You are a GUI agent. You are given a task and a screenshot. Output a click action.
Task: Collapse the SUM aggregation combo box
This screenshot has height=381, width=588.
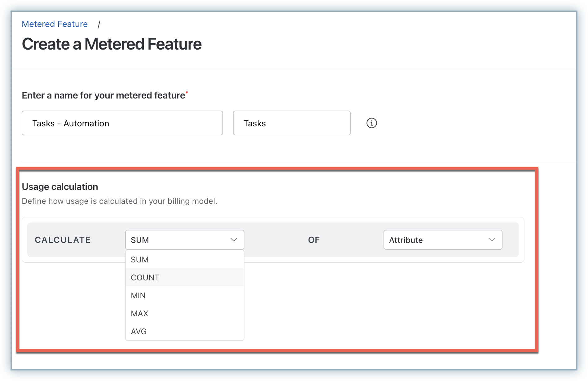point(184,240)
